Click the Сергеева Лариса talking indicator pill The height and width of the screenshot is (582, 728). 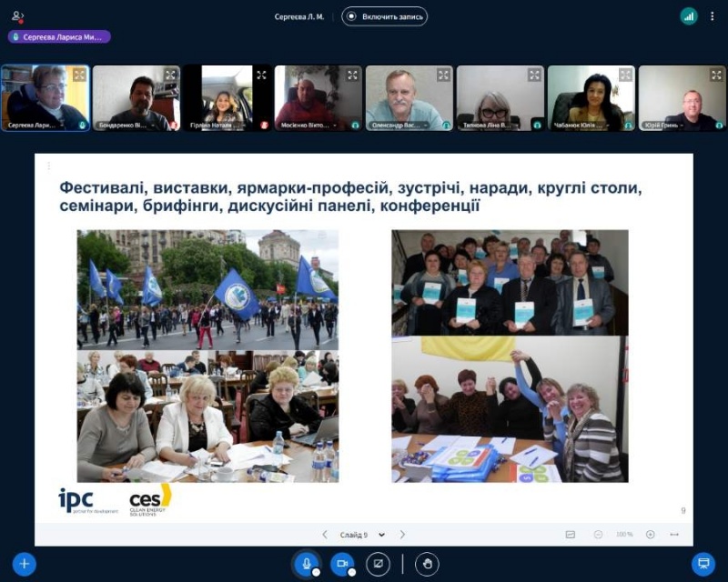tap(59, 37)
